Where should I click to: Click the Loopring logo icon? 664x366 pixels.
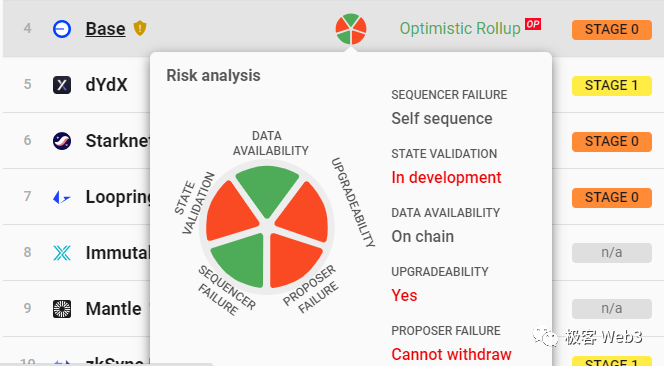coord(62,197)
